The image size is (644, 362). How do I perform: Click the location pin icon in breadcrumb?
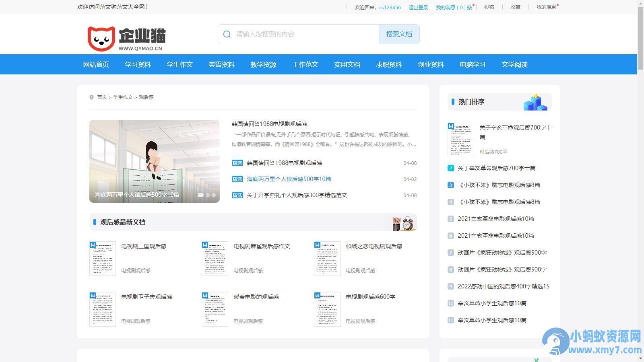(x=91, y=97)
